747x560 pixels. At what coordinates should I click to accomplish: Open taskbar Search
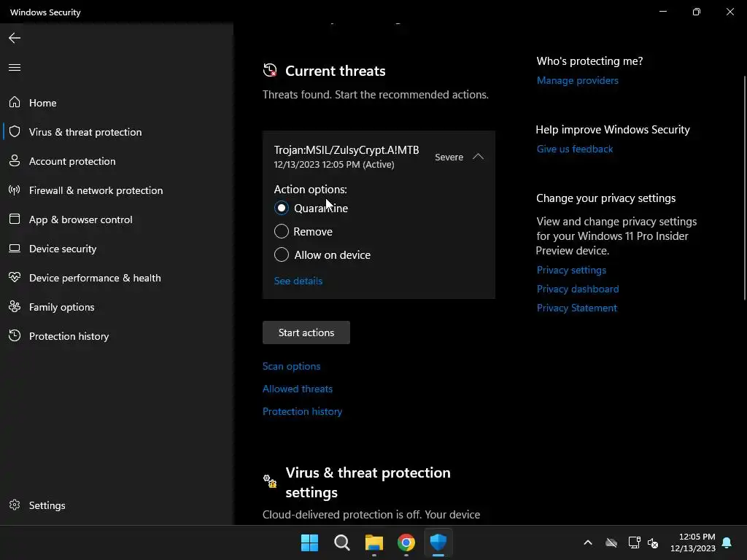342,542
